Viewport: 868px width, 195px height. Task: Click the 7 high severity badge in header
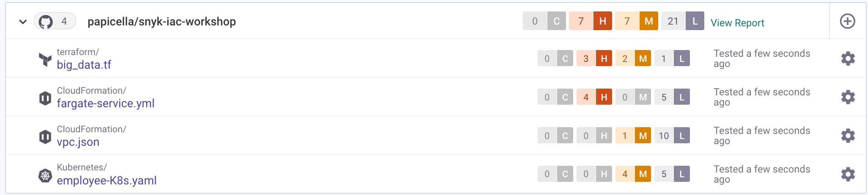coord(591,21)
